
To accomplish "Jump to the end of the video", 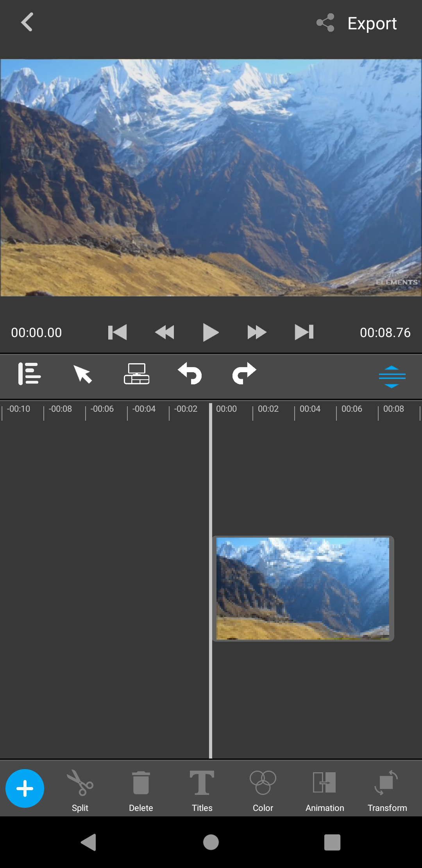I will click(304, 332).
